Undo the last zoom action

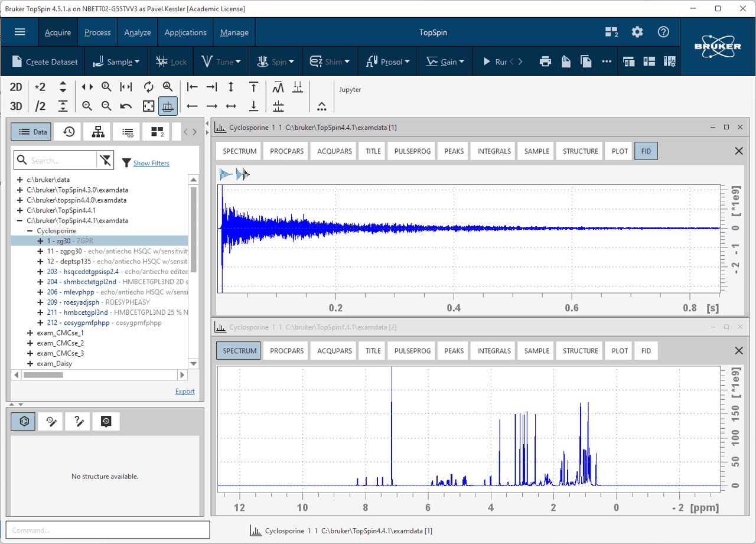126,106
